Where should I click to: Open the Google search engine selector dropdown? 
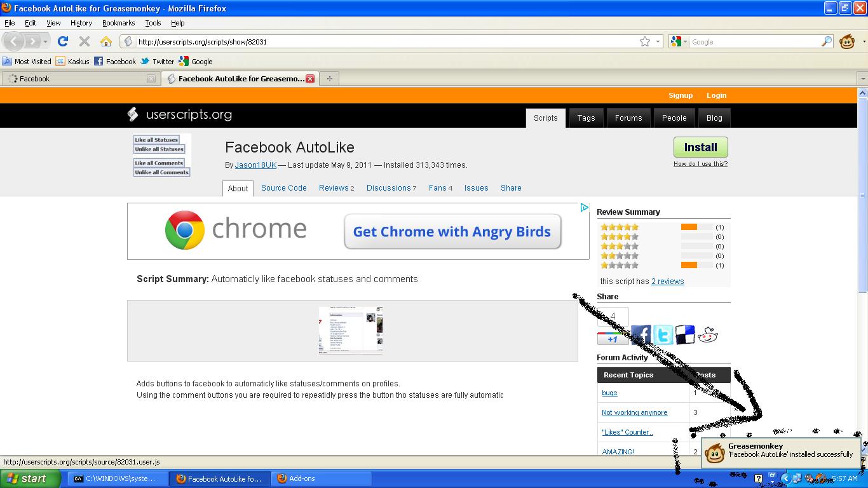tap(678, 41)
